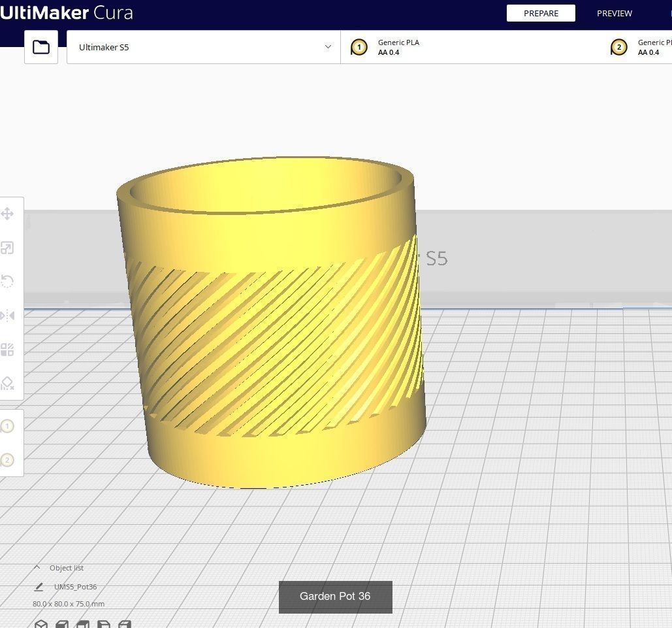This screenshot has height=628, width=672.
Task: Assign extruder 1 in left sidebar
Action: click(7, 426)
